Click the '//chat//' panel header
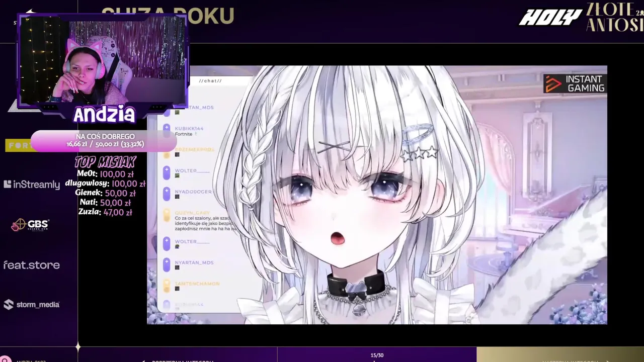Viewport: 644px width, 362px height. coord(210,81)
